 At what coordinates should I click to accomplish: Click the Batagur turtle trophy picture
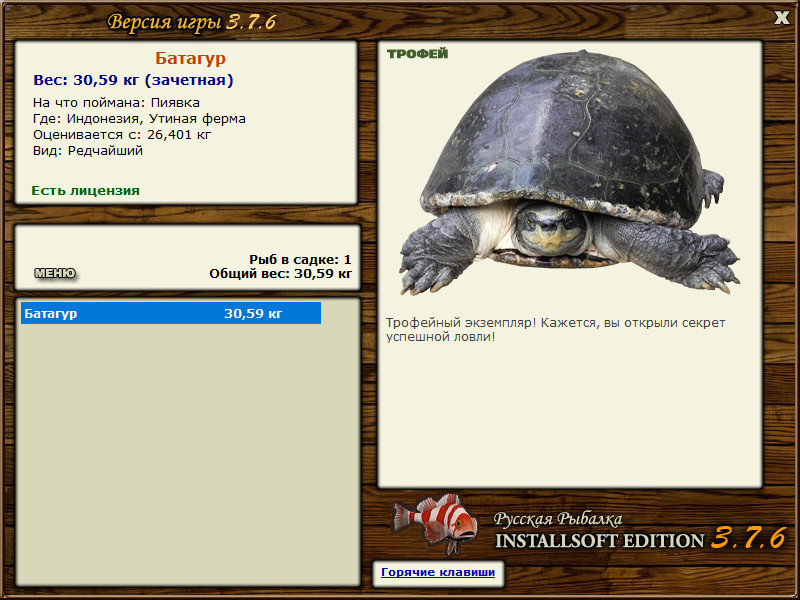569,172
